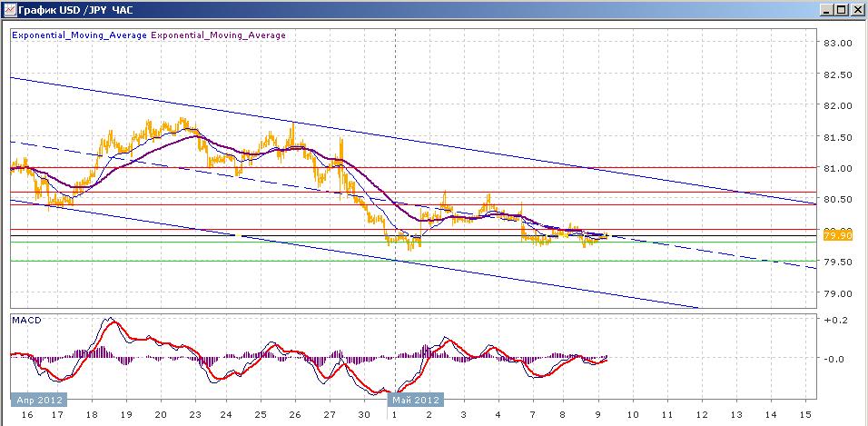Click date 17 on time axis
868x426 pixels.
57,414
